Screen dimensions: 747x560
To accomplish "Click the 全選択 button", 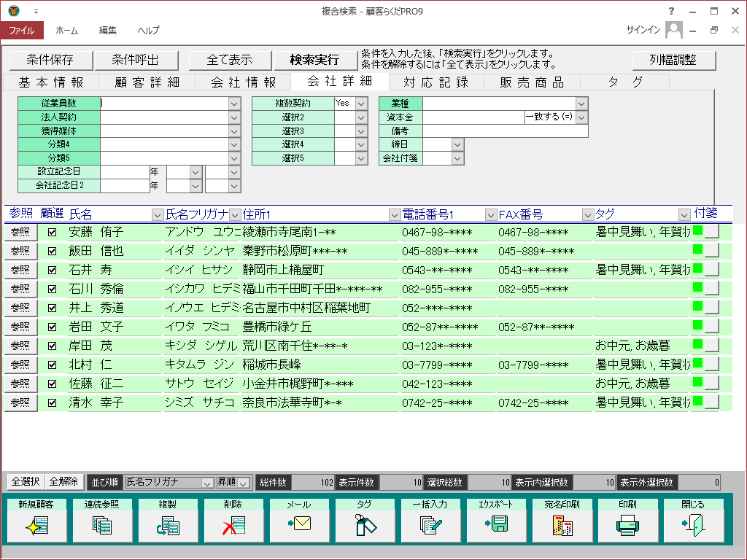I will pos(26,482).
